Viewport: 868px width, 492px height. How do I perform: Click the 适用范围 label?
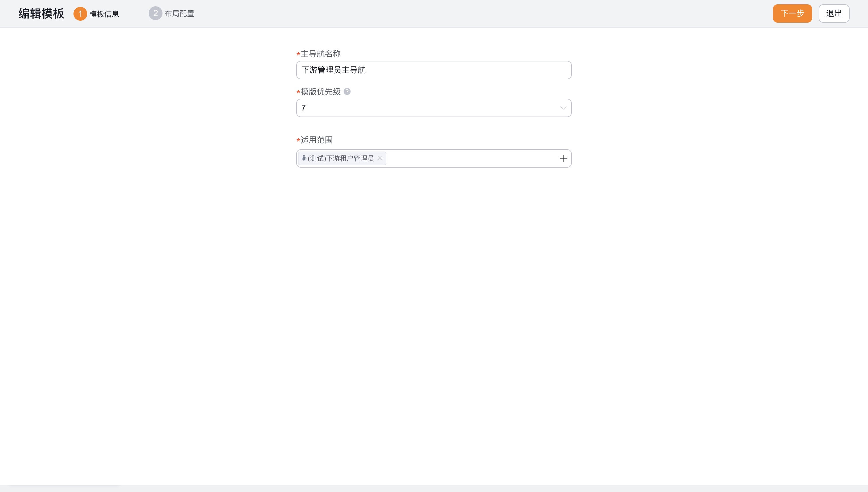pyautogui.click(x=317, y=140)
